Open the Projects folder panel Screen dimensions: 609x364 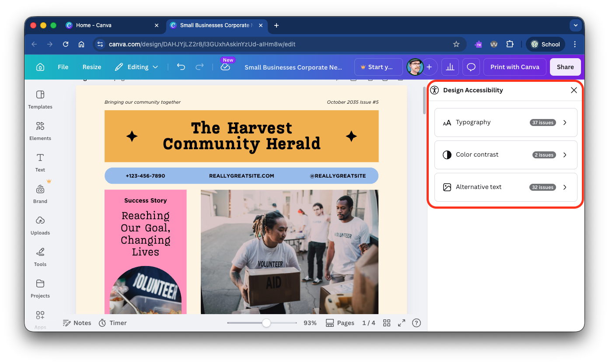(40, 289)
